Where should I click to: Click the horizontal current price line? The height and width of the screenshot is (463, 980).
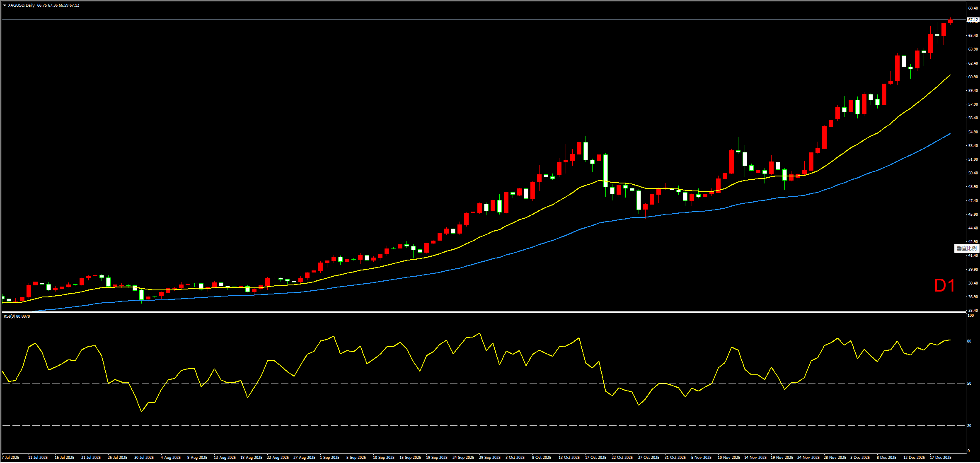pyautogui.click(x=497, y=19)
